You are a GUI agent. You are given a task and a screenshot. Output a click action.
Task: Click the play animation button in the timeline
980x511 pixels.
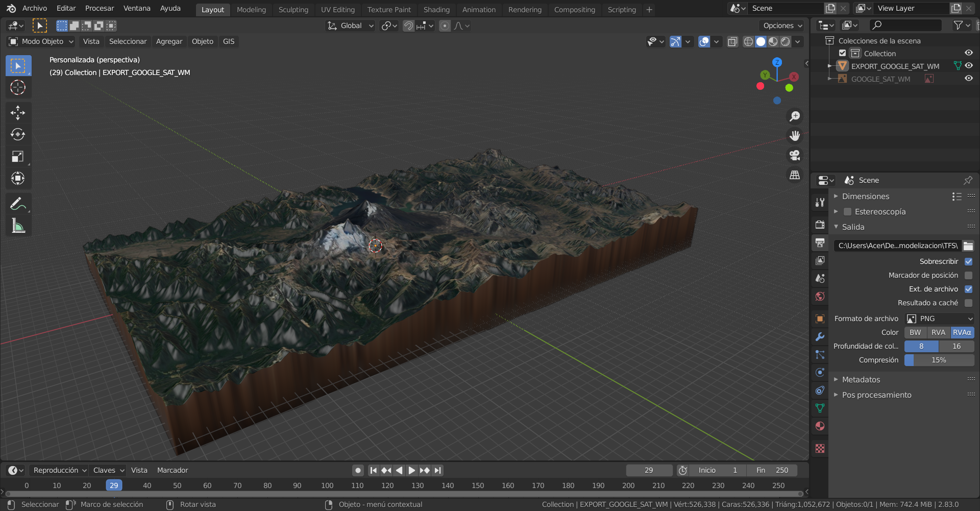coord(411,470)
